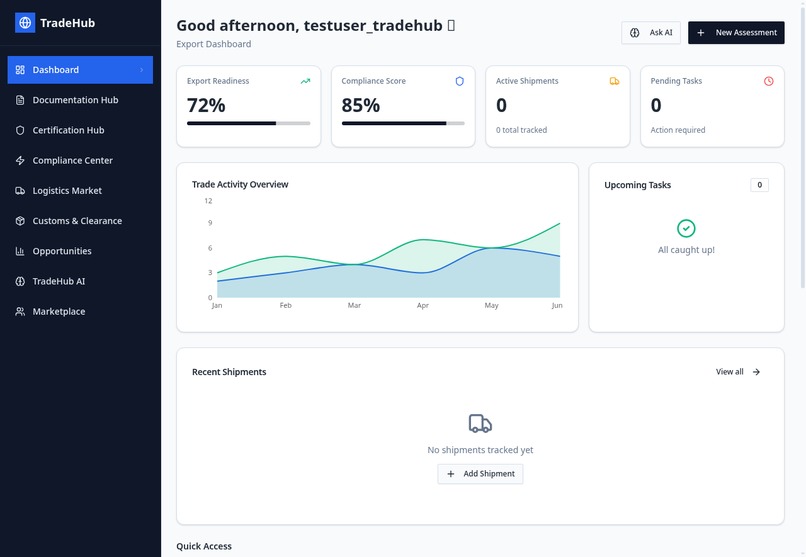Click the Trade Activity Overview heading
Image resolution: width=806 pixels, height=557 pixels.
click(x=240, y=184)
